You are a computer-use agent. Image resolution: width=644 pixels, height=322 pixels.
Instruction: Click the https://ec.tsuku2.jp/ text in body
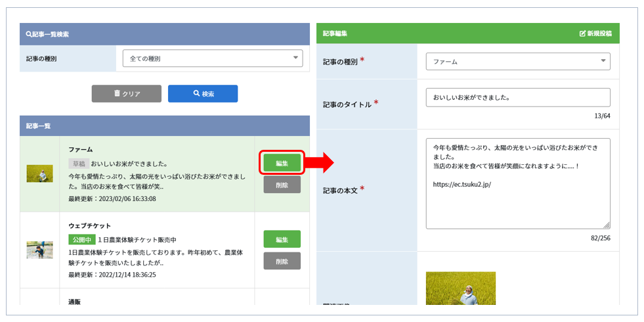(462, 184)
